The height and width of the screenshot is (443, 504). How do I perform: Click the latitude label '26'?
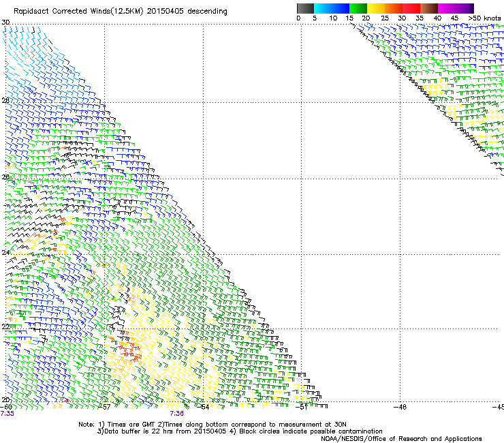pos(5,177)
